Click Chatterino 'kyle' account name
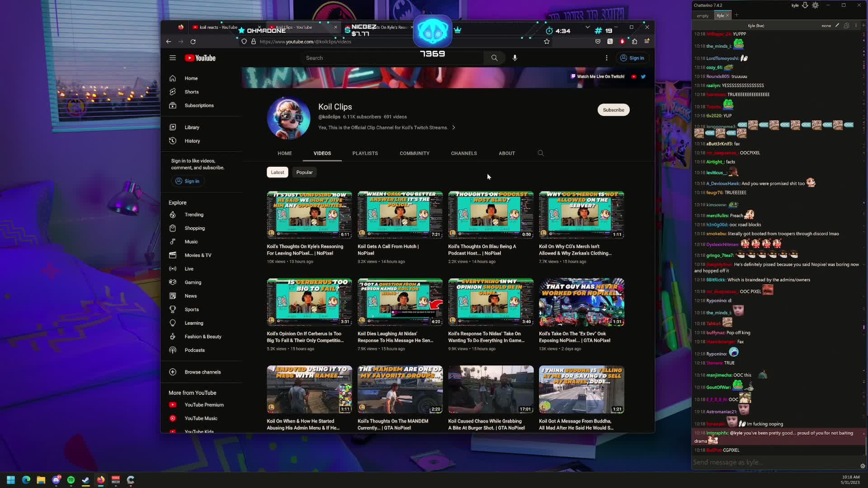 pyautogui.click(x=795, y=5)
